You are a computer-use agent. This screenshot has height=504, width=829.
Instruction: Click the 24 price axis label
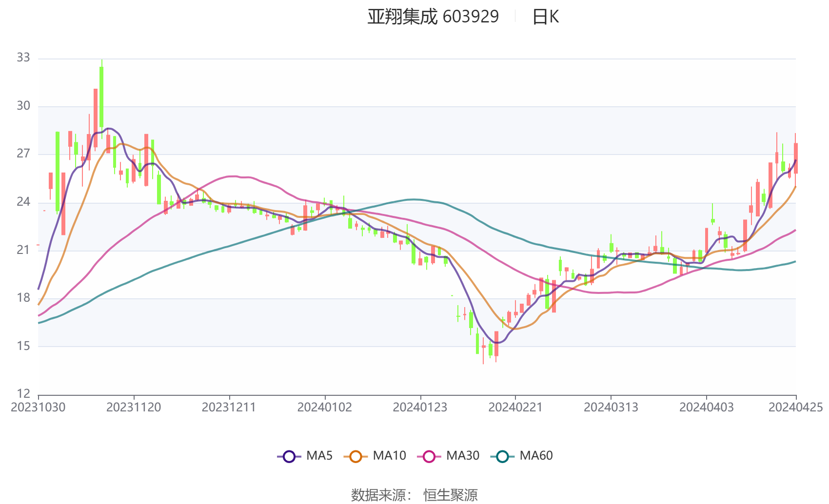click(23, 202)
